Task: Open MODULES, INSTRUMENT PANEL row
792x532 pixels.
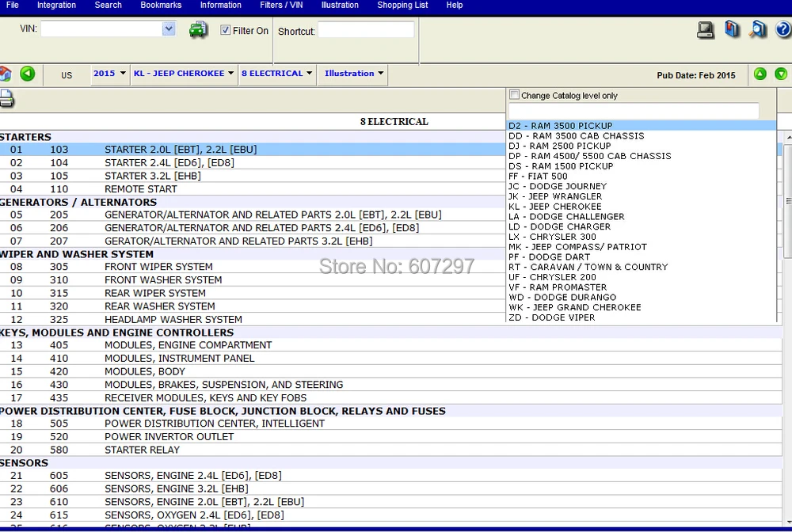Action: [391, 358]
